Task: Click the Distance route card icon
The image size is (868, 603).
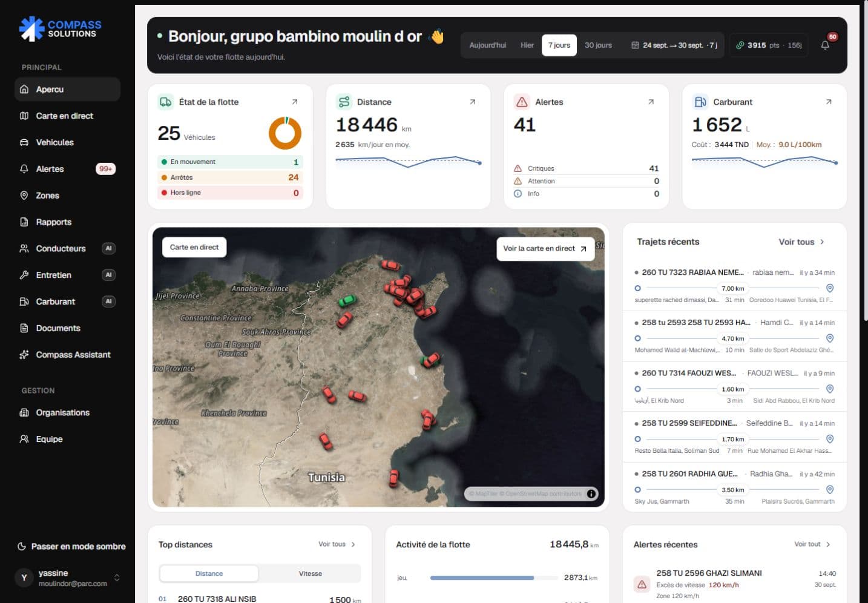Action: click(344, 102)
